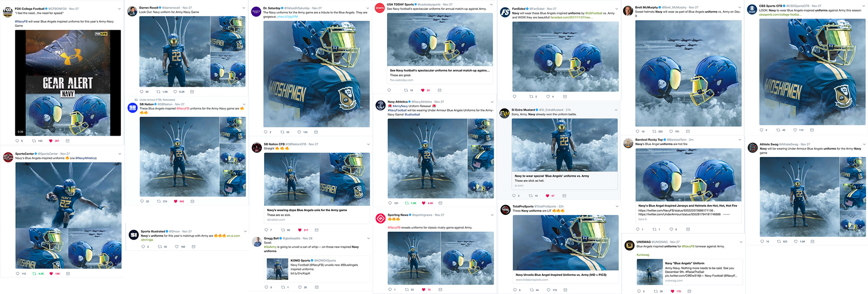Retweet the Athlete Swag tweet
Viewport: 868px width, 294px height.
778,242
